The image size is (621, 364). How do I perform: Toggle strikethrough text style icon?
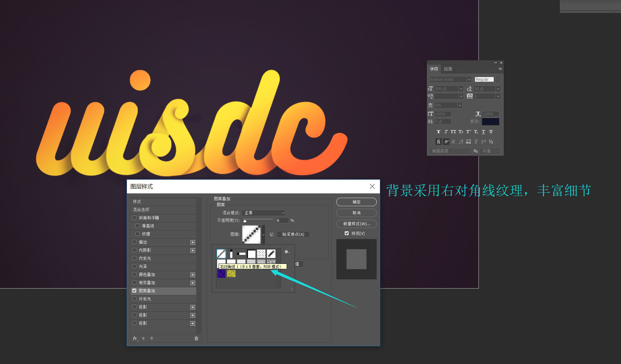[x=491, y=132]
